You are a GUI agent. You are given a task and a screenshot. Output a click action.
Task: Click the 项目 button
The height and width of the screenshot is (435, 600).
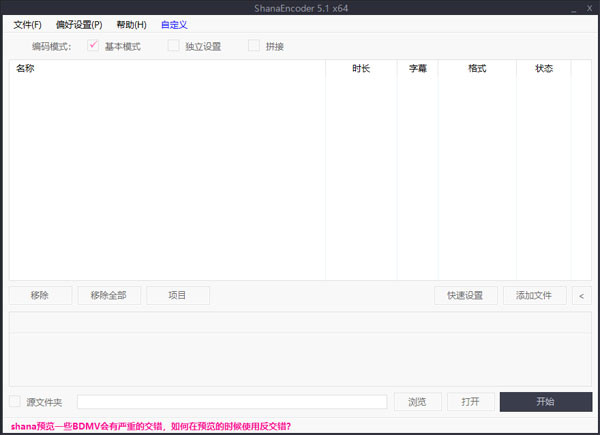pos(178,295)
